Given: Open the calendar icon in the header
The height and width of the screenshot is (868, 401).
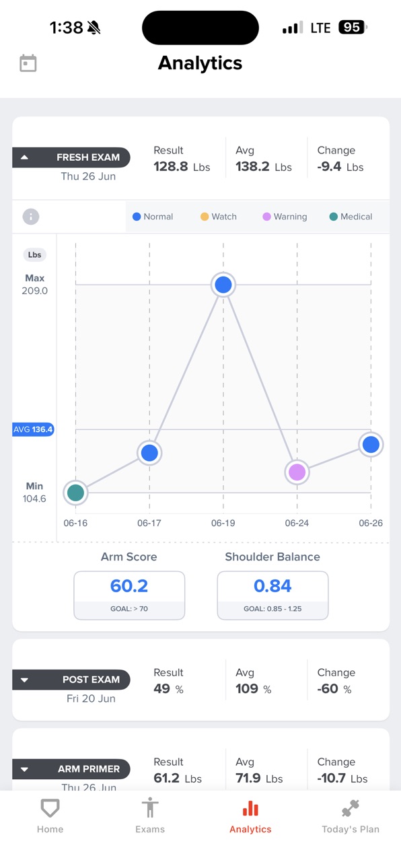Looking at the screenshot, I should (x=28, y=63).
